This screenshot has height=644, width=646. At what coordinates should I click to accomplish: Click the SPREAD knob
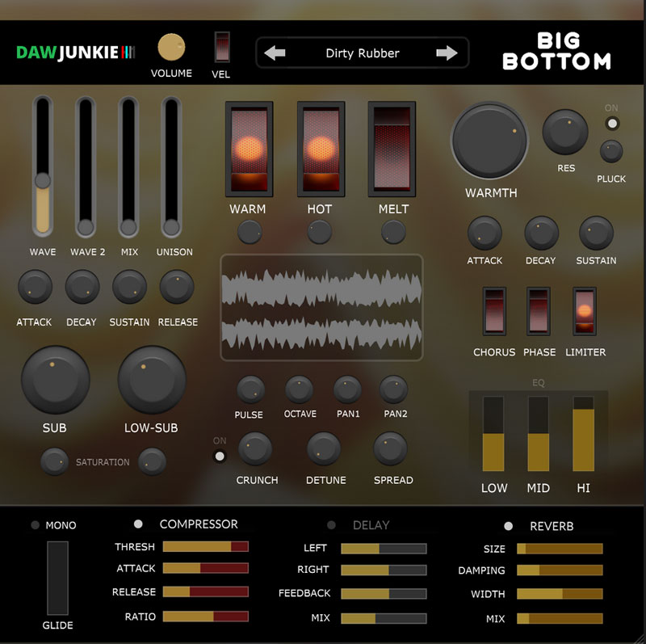point(391,449)
